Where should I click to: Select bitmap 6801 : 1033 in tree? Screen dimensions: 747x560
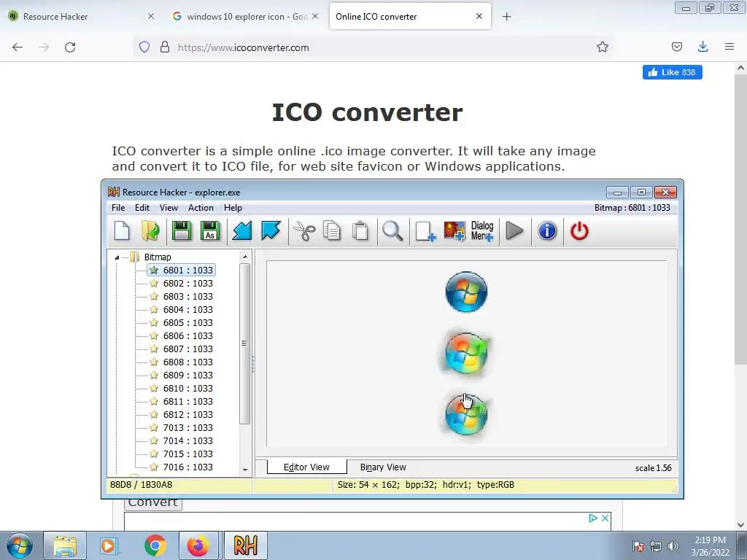tap(182, 270)
